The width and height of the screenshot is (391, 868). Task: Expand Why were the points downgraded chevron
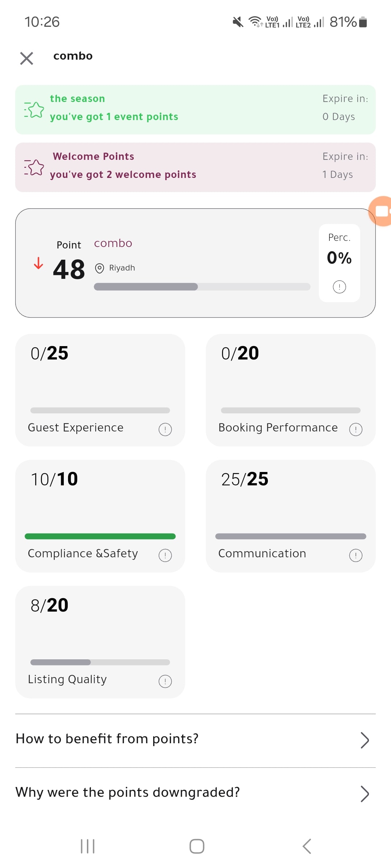coord(365,794)
